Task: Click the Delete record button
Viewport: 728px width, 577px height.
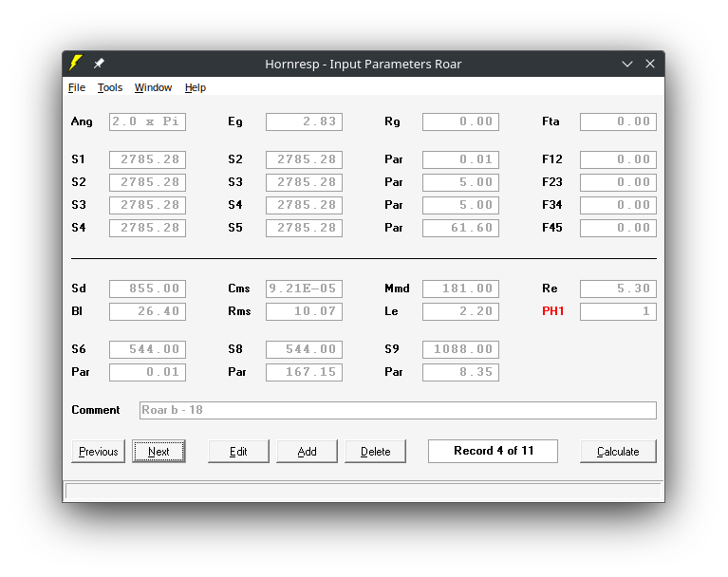Action: click(x=375, y=451)
